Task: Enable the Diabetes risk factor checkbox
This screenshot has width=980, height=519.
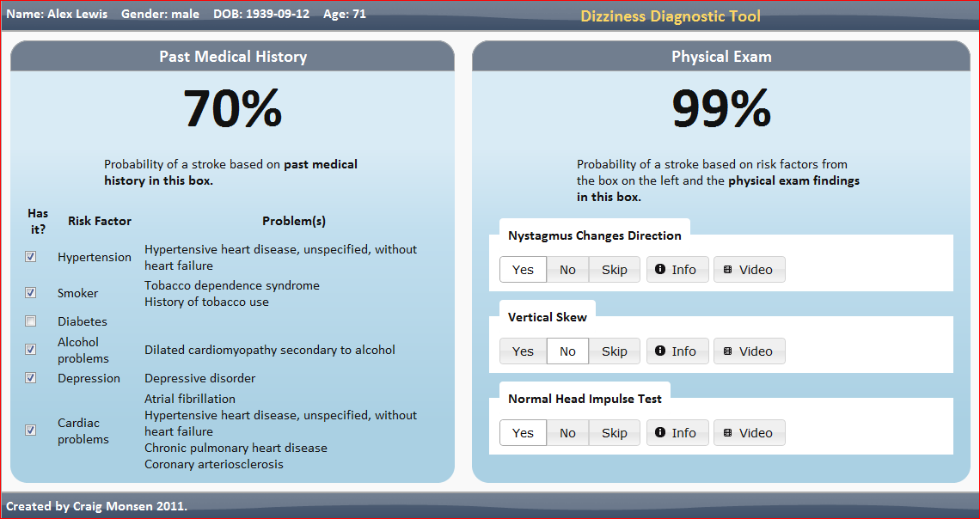Action: click(x=30, y=321)
